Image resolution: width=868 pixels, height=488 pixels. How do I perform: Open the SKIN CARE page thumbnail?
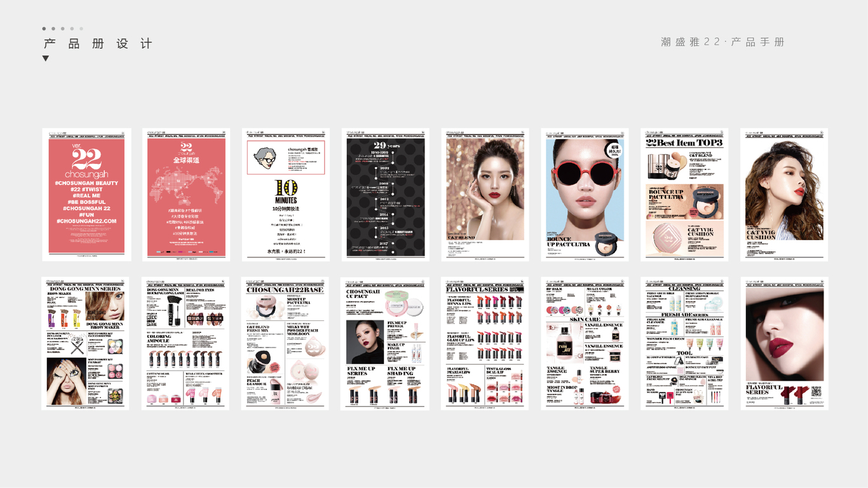pos(585,343)
